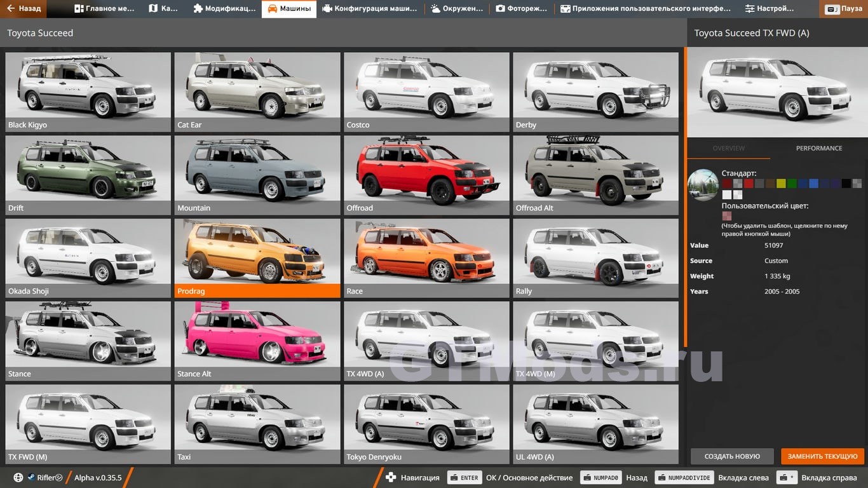
Task: Select the Rally configuration
Action: pyautogui.click(x=595, y=258)
